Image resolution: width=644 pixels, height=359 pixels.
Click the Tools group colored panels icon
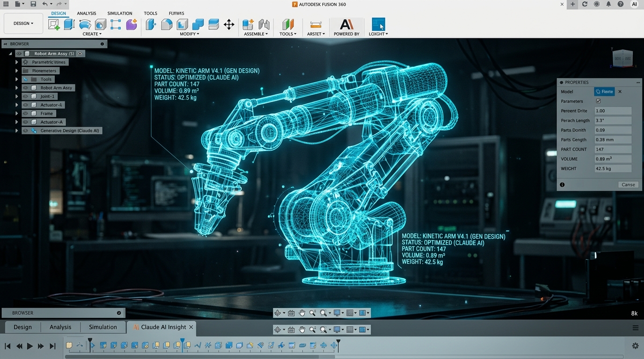(x=288, y=24)
